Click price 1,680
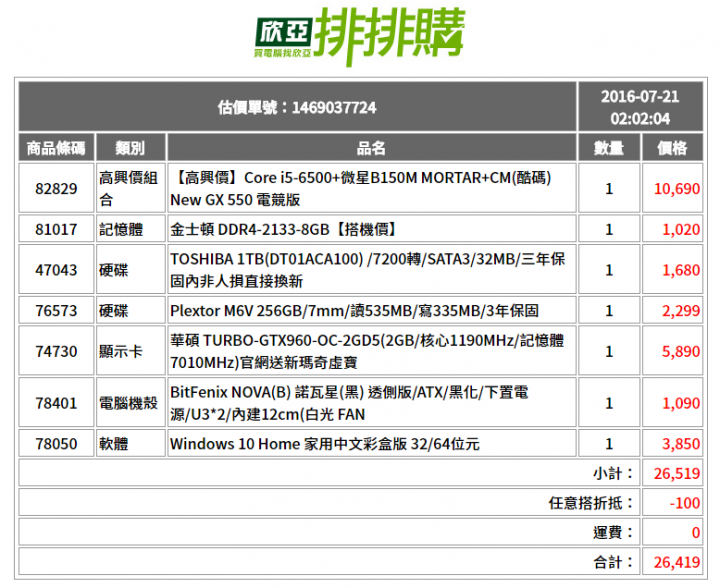 [x=681, y=270]
